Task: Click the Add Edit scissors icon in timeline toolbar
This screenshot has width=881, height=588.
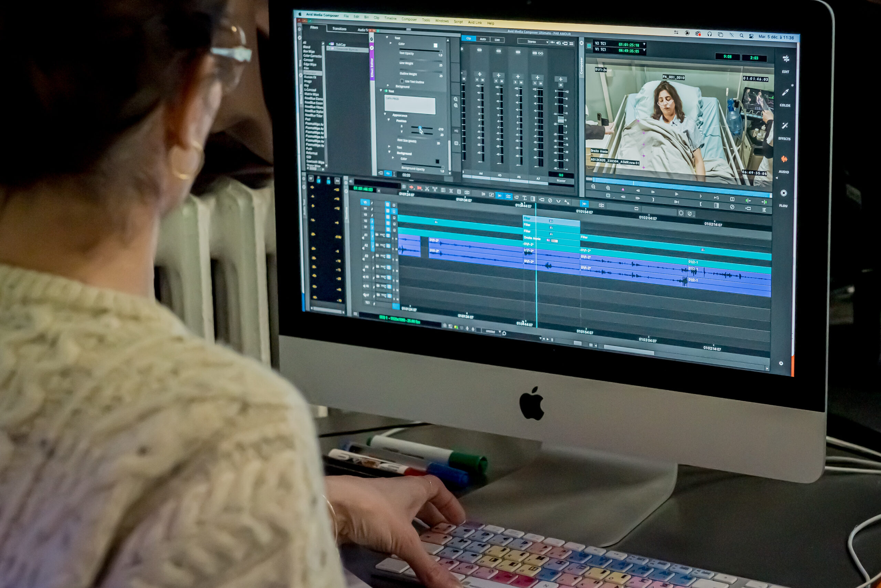Action: click(x=427, y=189)
